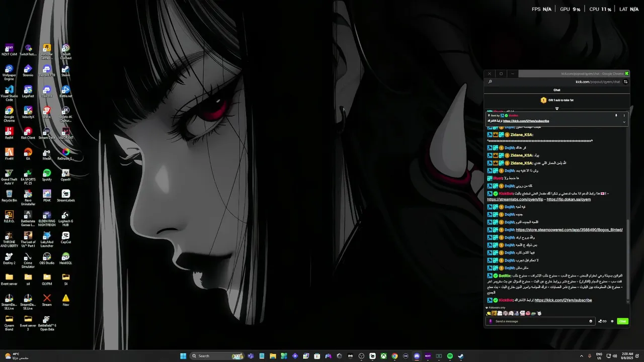The width and height of the screenshot is (644, 362).
Task: Pick the first emote in the quick emote row
Action: (x=489, y=313)
